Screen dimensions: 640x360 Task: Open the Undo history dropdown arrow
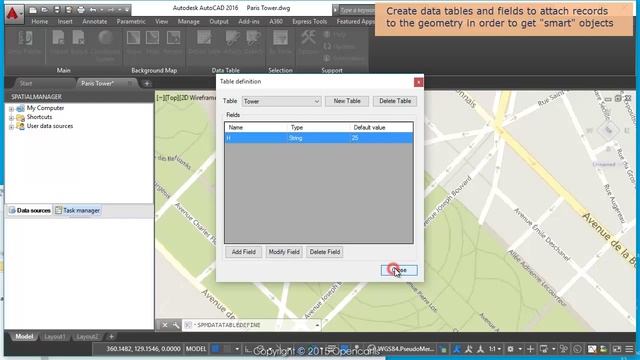101,9
